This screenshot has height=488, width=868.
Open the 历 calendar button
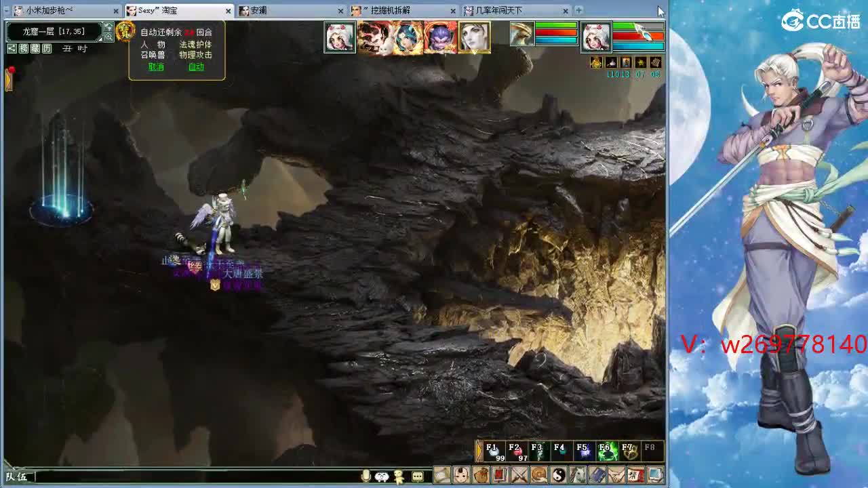47,48
